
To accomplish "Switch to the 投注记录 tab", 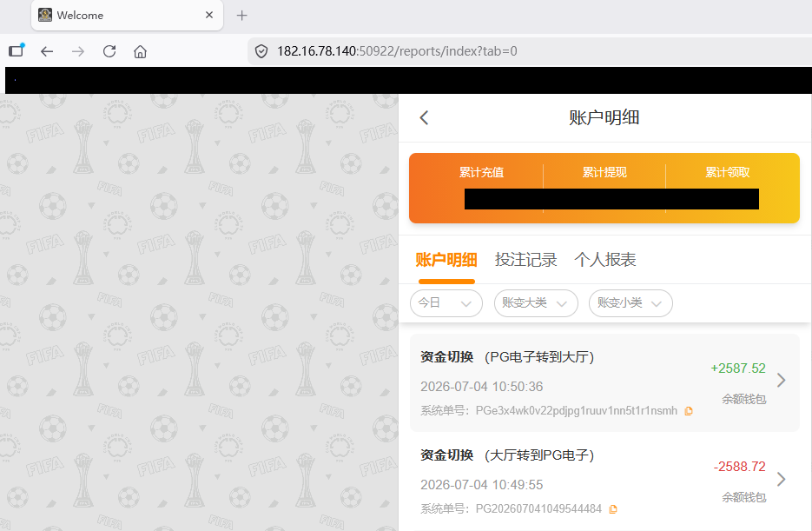I will click(x=525, y=260).
